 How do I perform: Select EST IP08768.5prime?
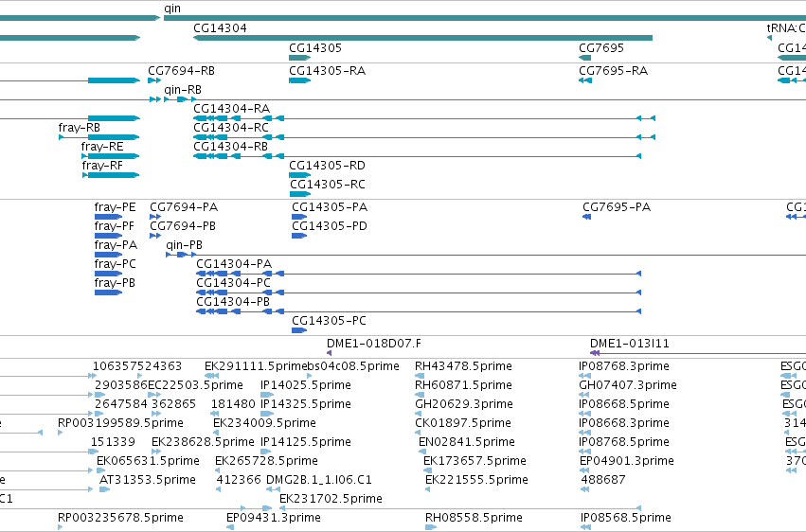(624, 443)
